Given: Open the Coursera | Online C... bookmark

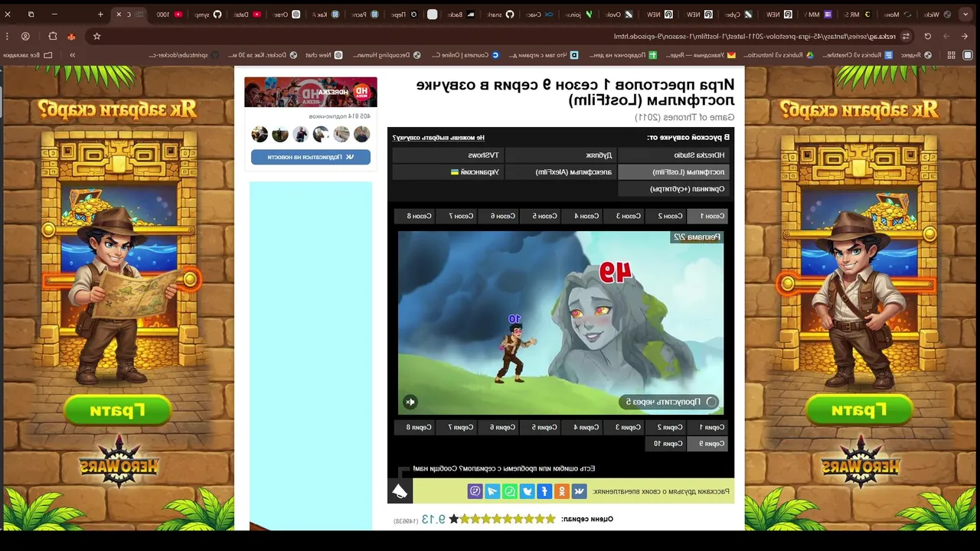Looking at the screenshot, I should point(465,55).
